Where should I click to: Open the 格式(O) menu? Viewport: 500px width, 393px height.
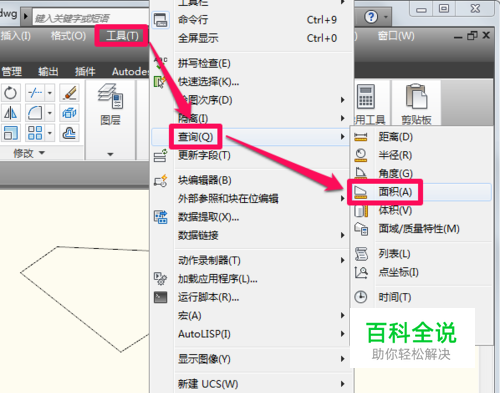click(x=68, y=36)
